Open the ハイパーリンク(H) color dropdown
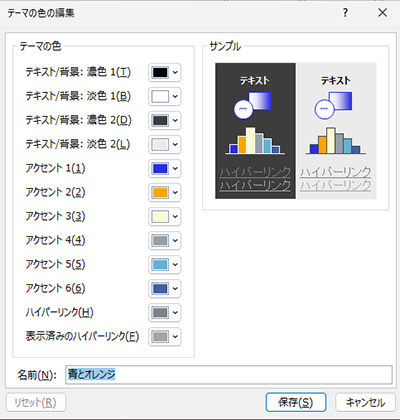This screenshot has width=400, height=420. point(165,312)
